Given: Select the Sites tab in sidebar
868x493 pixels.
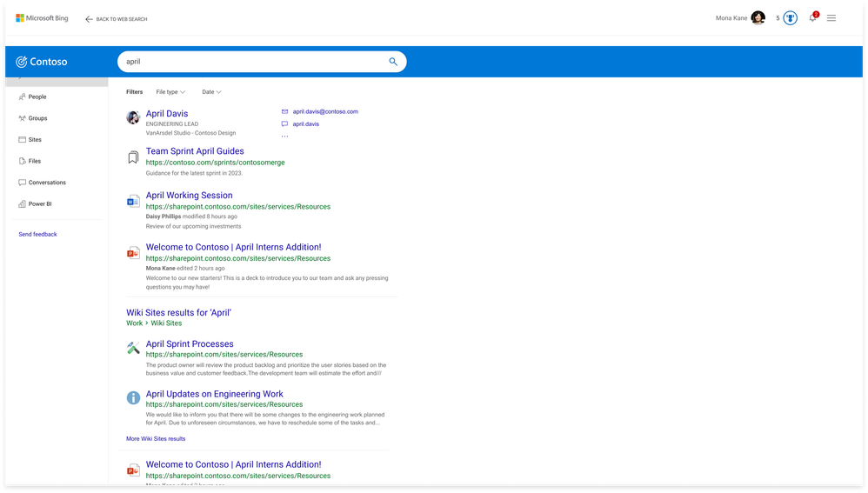Looking at the screenshot, I should pos(30,139).
